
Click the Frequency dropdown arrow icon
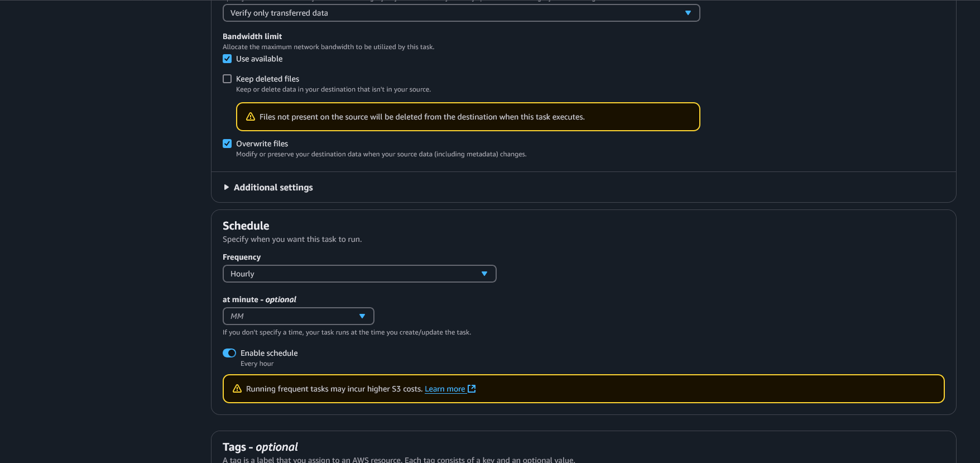point(484,274)
